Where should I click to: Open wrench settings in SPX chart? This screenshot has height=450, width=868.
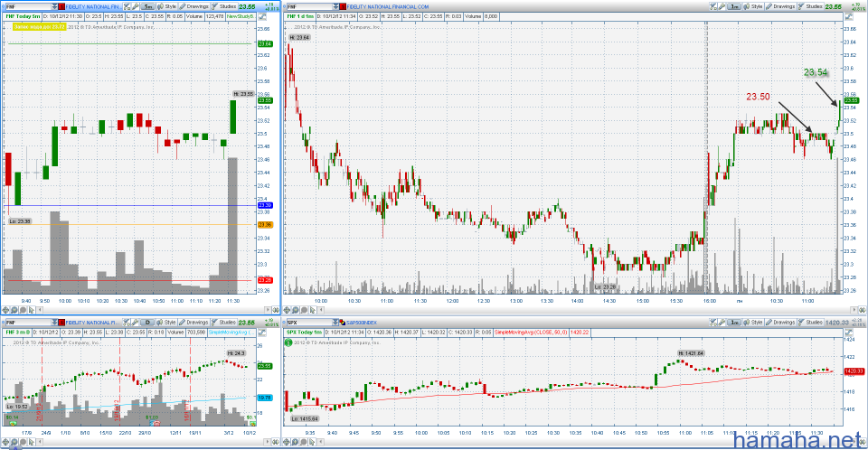pos(722,323)
